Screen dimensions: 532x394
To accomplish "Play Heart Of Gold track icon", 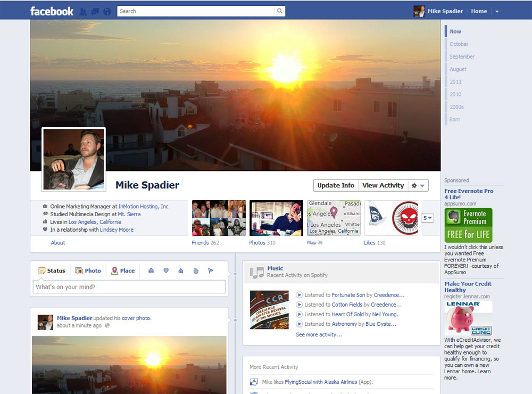I will 299,314.
